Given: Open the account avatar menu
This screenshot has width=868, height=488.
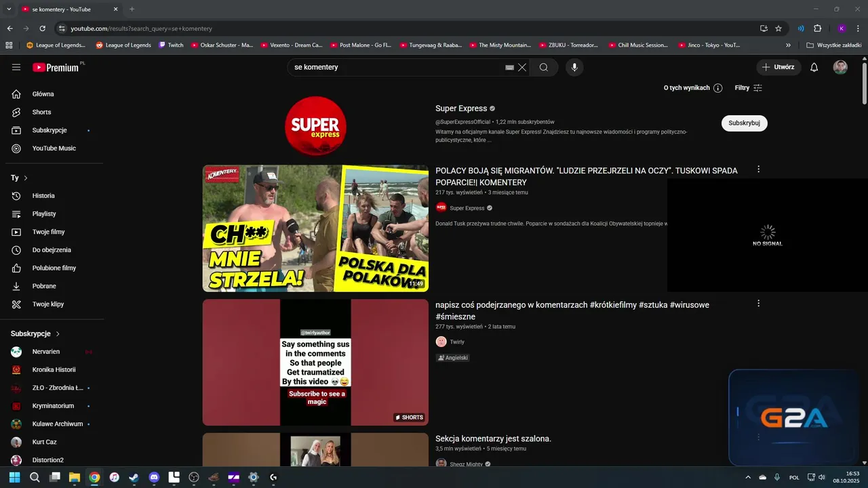Looking at the screenshot, I should click(840, 67).
